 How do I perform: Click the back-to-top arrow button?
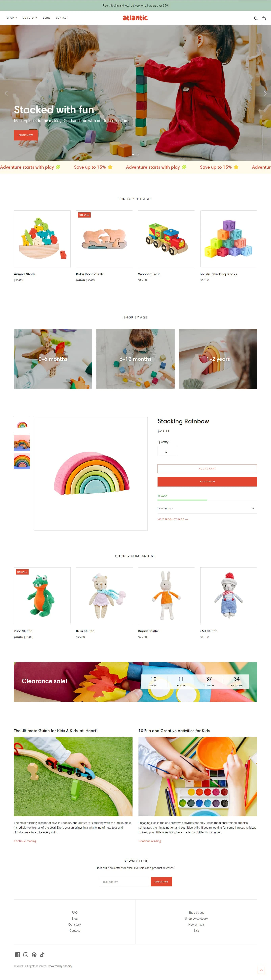[261, 970]
